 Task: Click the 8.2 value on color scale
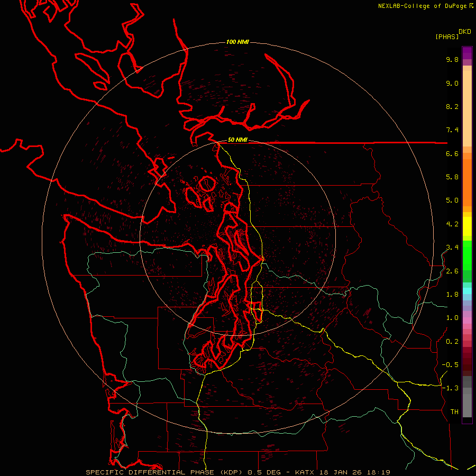[x=452, y=107]
